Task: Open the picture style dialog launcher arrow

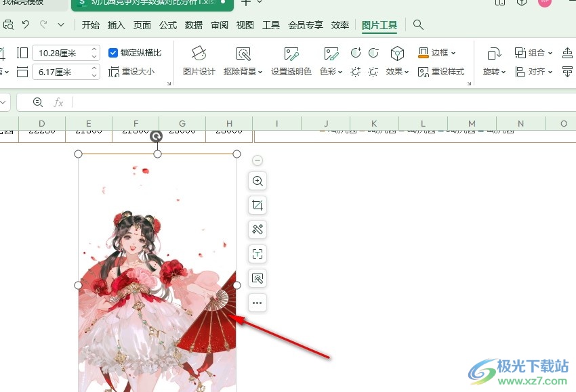Action: click(x=469, y=84)
